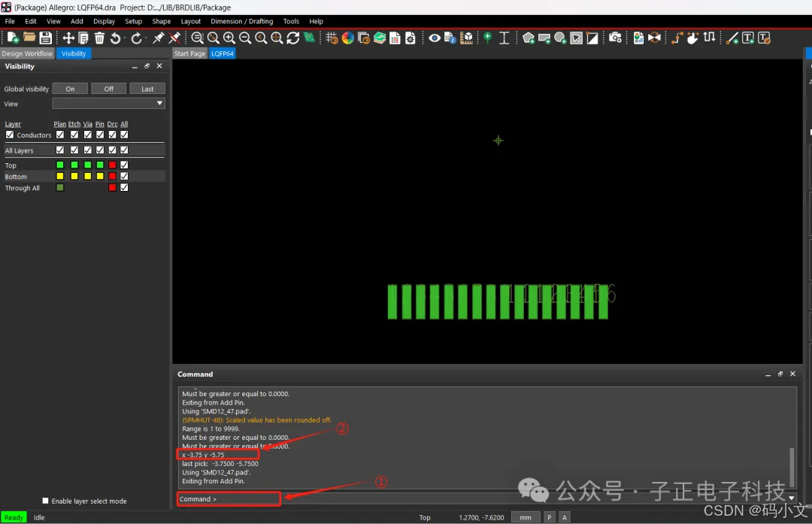812x524 pixels.
Task: Toggle All Layers Pin checkbox
Action: coord(100,150)
